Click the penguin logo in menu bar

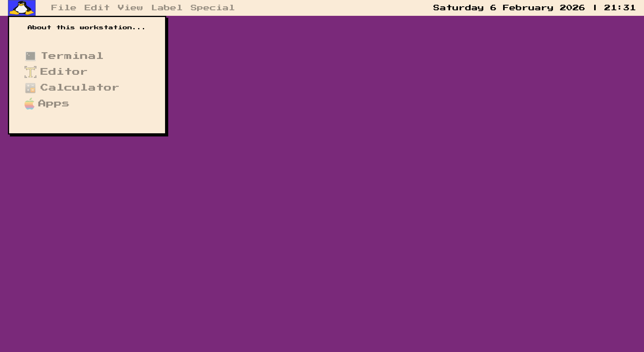(x=22, y=8)
